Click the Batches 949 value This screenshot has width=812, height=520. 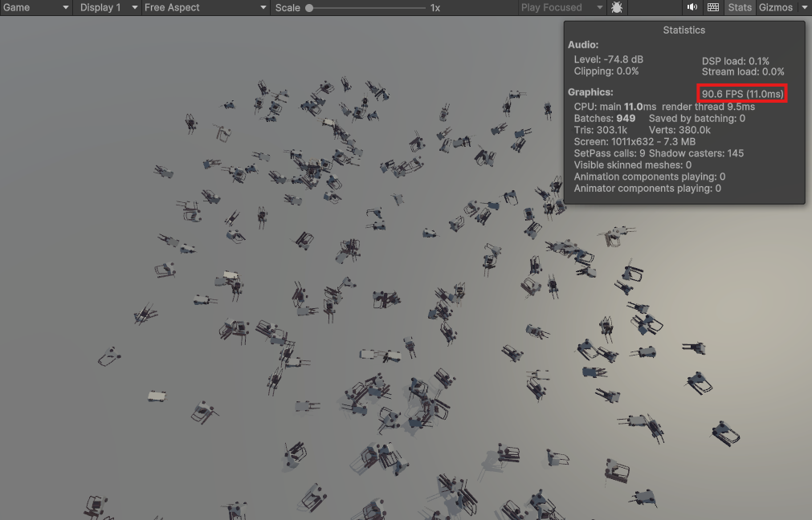tap(626, 118)
